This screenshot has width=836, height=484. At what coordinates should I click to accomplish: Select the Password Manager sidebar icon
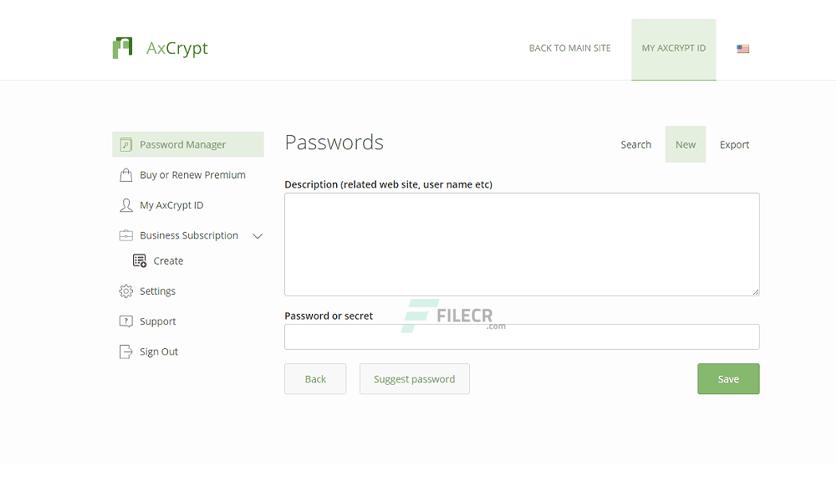(126, 144)
